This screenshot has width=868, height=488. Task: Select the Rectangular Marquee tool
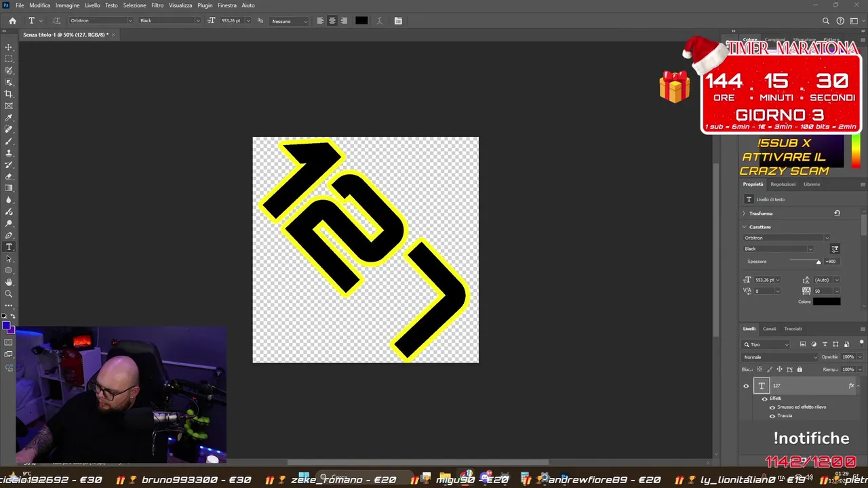[9, 59]
